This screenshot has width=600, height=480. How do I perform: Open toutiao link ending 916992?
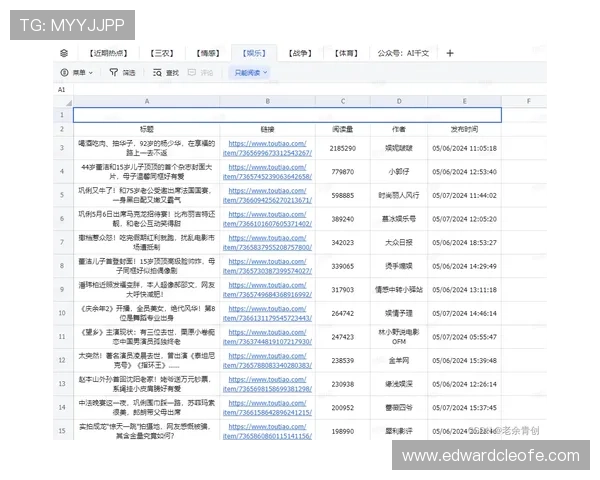click(267, 290)
